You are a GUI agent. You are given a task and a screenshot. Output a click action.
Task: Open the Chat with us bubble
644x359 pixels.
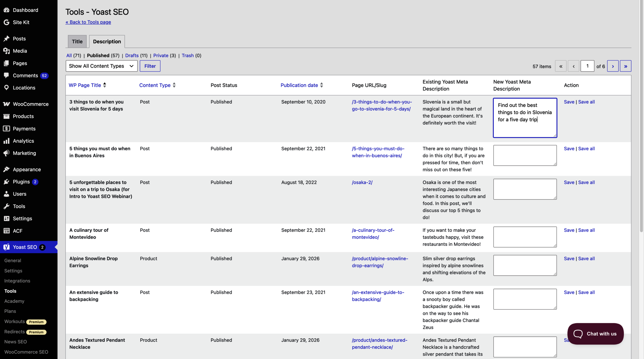[595, 334]
